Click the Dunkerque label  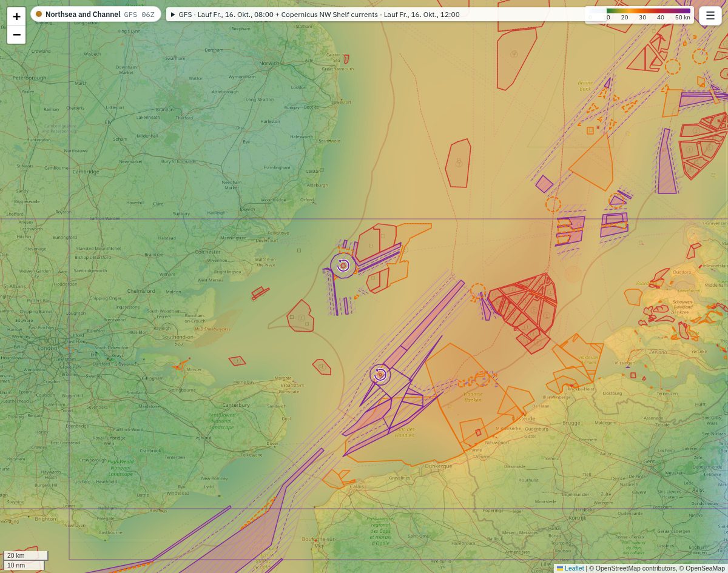click(x=439, y=466)
